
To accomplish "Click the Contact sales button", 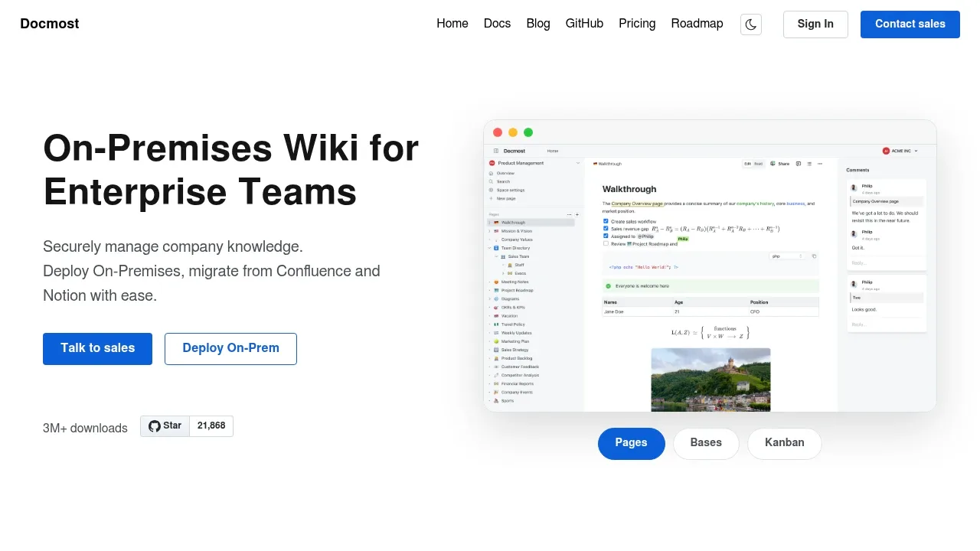I will coord(910,24).
